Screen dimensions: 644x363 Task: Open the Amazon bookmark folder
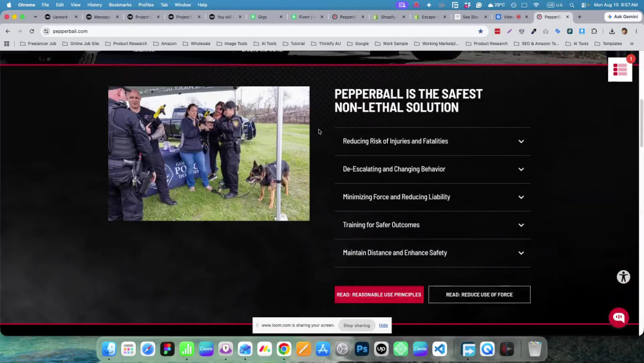point(165,44)
